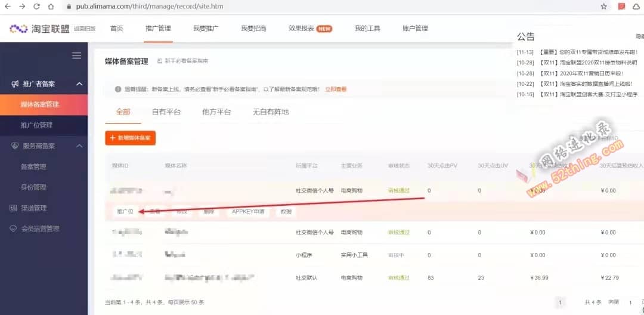Open 身份管理 in the sidebar
The height and width of the screenshot is (315, 644).
click(x=33, y=187)
